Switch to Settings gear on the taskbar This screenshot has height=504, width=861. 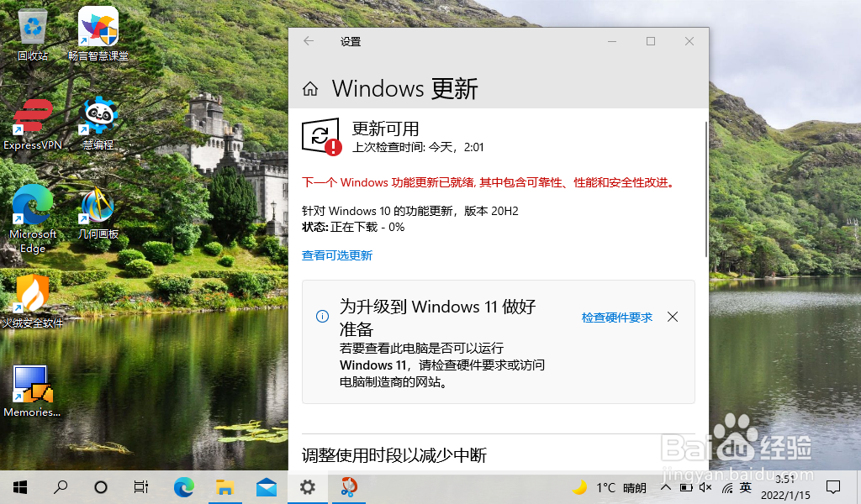point(308,487)
